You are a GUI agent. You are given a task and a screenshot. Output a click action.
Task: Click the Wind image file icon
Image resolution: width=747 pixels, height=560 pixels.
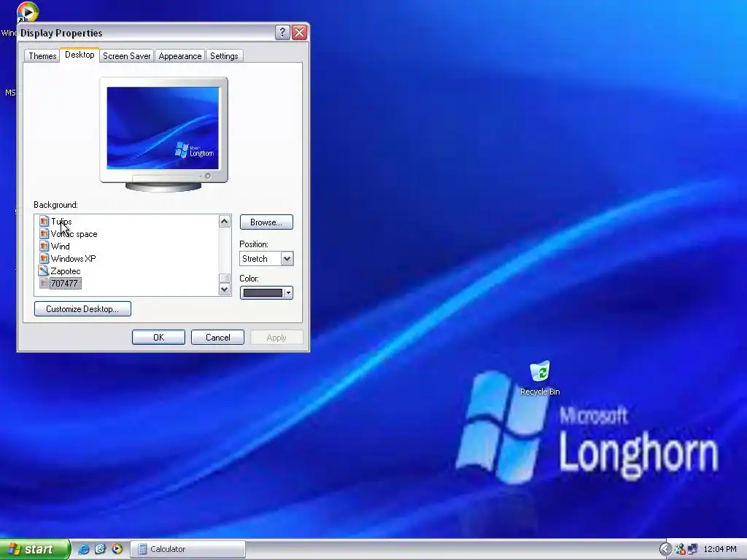click(x=44, y=246)
